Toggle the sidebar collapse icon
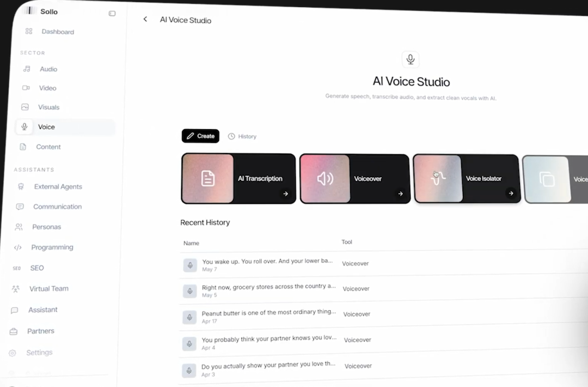 point(112,14)
